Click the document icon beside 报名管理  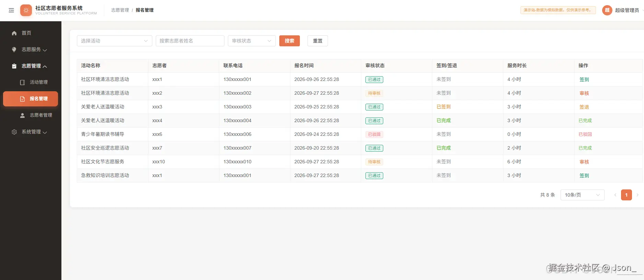22,99
